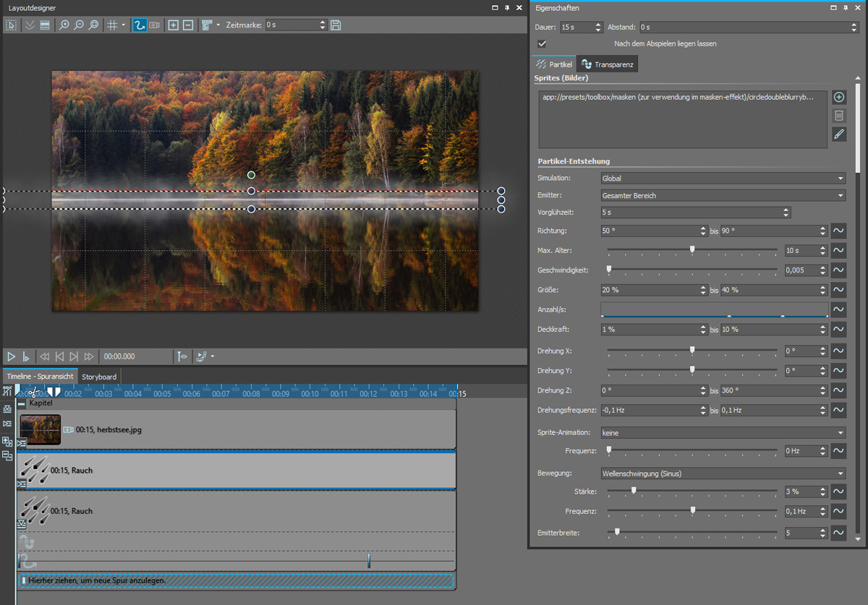The height and width of the screenshot is (605, 868).
Task: Toggle the motion path tool in the Layoutdesigner toolbar
Action: 140,25
